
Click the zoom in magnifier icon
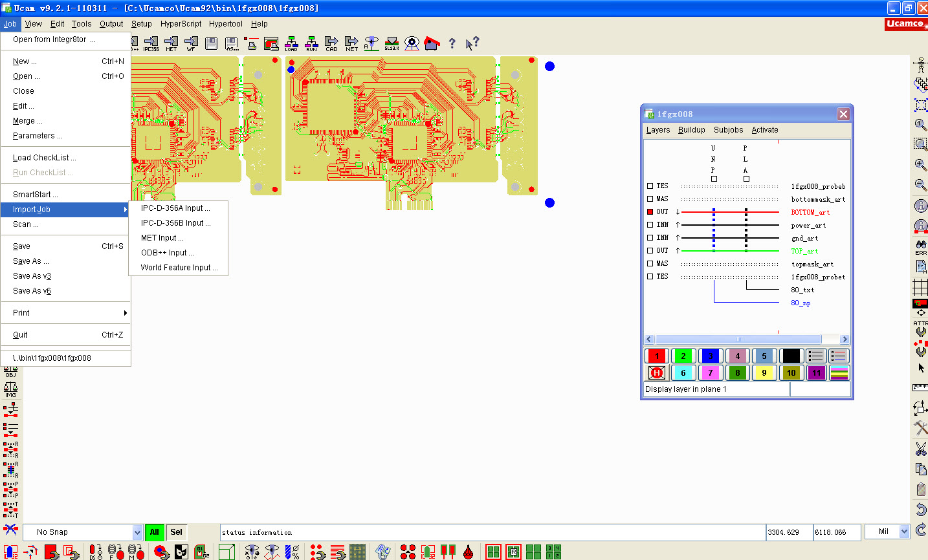[x=920, y=165]
